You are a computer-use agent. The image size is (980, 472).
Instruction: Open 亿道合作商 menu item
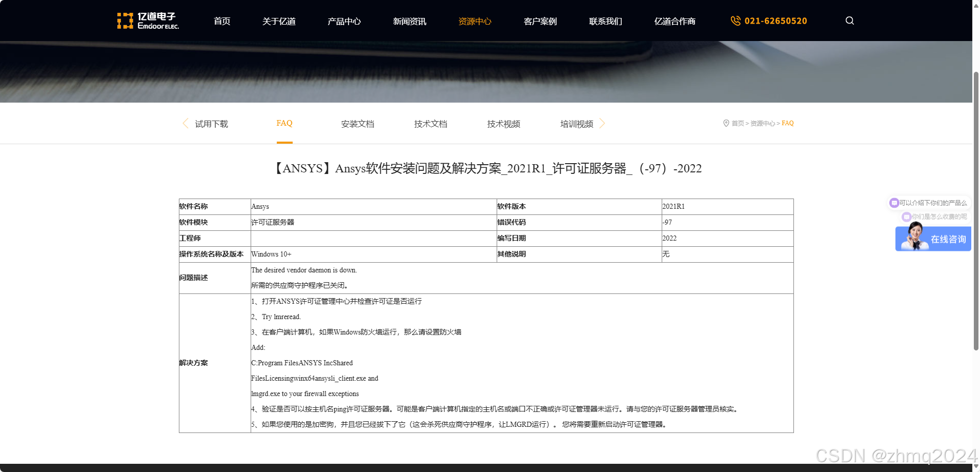(x=675, y=21)
